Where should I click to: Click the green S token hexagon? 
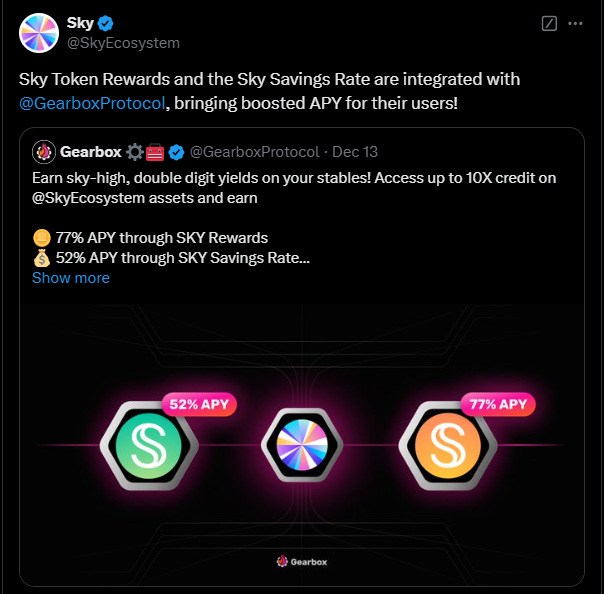coord(149,446)
